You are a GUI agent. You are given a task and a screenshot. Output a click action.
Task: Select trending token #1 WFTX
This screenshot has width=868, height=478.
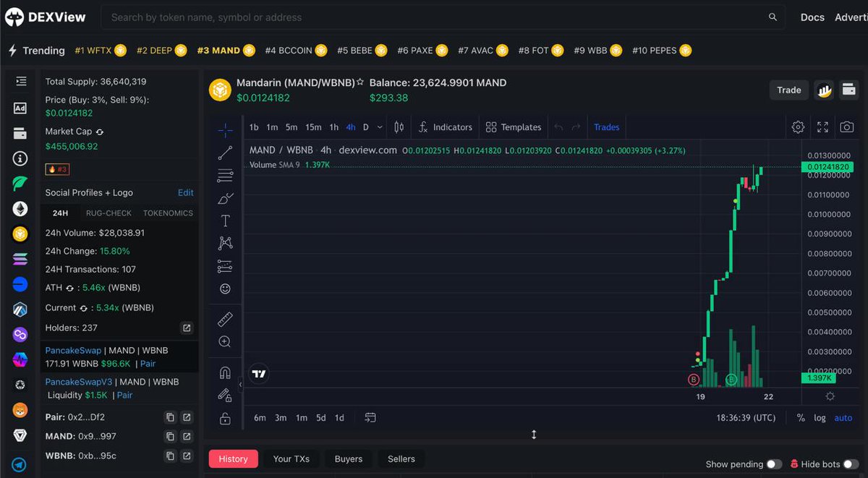(101, 51)
